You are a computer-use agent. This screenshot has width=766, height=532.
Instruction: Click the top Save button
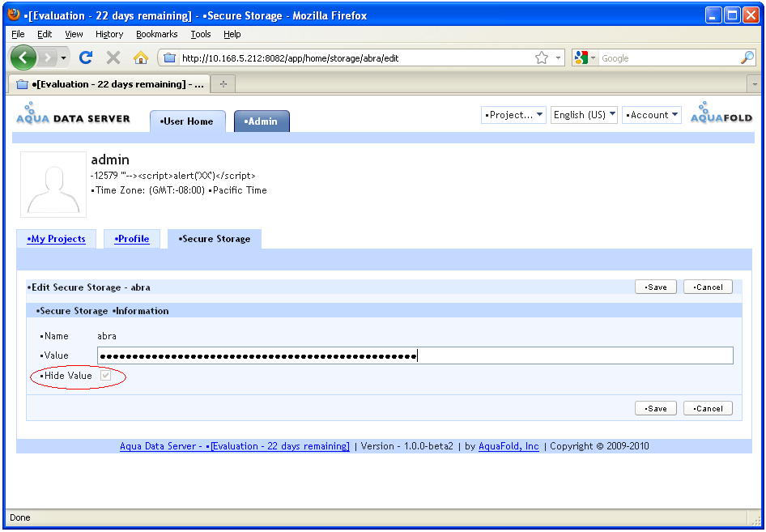point(656,287)
